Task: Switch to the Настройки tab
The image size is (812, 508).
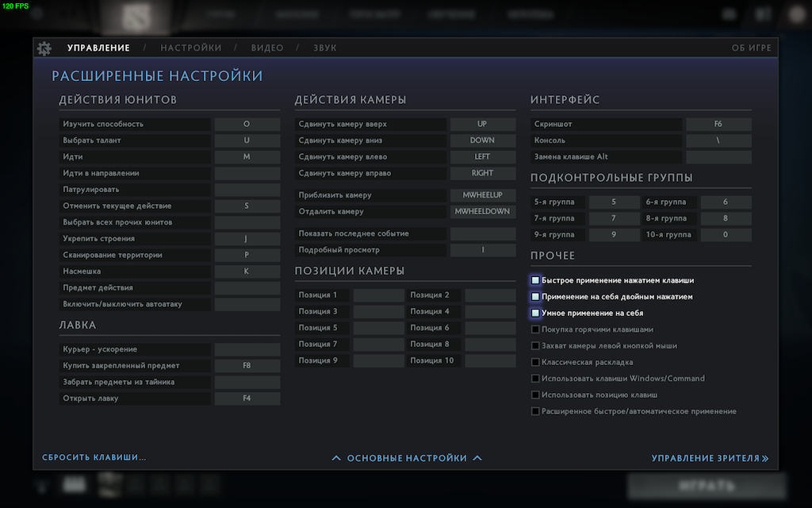Action: 190,48
